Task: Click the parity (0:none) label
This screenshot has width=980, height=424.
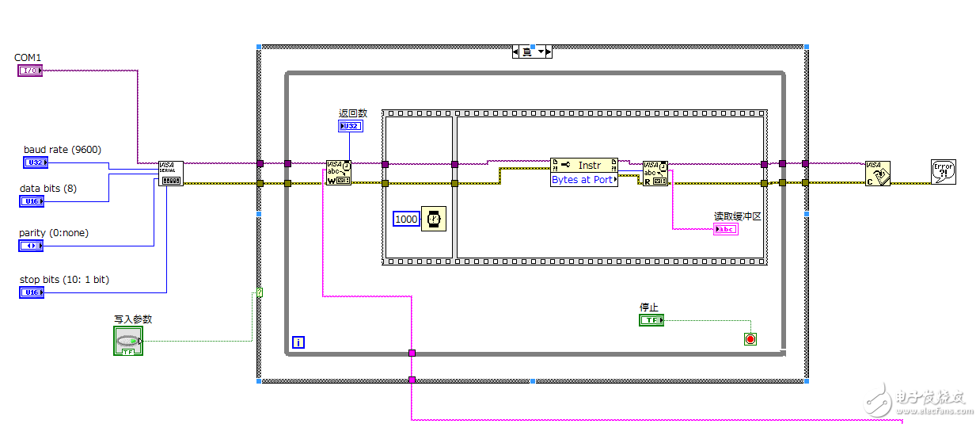Action: [x=54, y=233]
